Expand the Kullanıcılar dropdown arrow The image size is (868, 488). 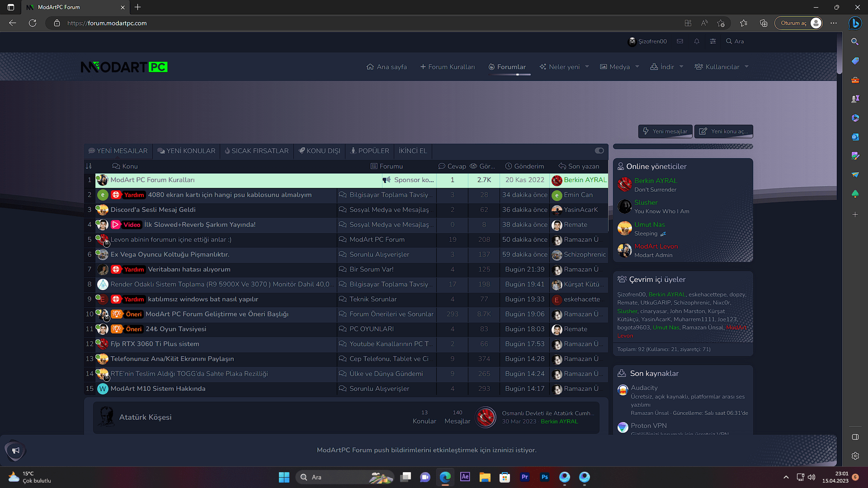point(747,66)
